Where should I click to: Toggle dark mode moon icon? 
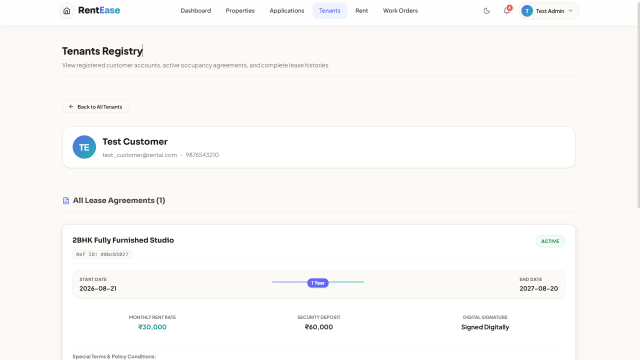click(x=487, y=11)
